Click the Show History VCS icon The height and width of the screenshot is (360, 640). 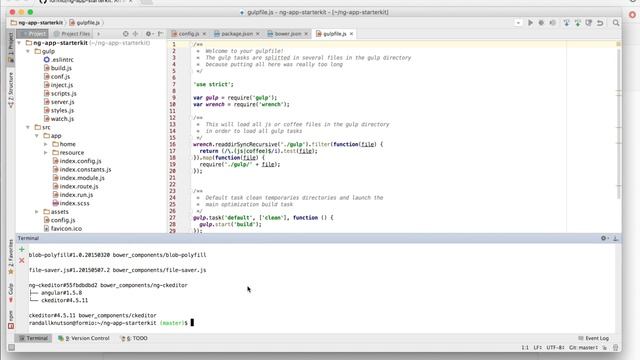(589, 23)
